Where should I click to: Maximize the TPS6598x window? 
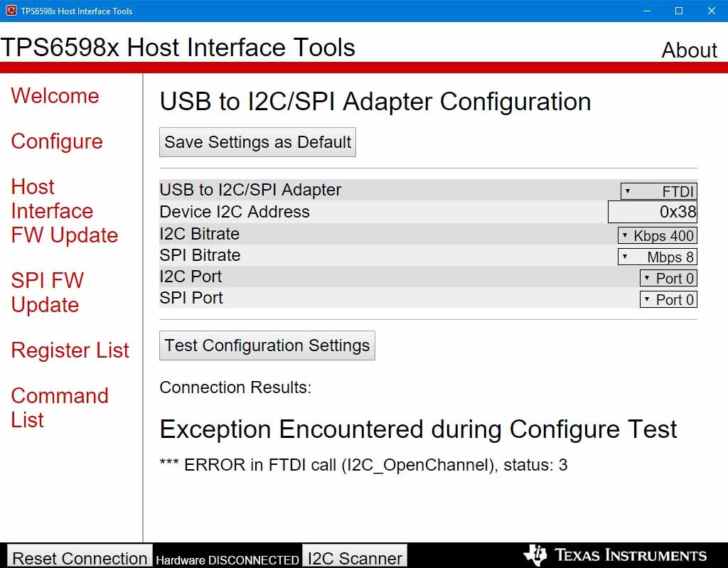pos(679,11)
